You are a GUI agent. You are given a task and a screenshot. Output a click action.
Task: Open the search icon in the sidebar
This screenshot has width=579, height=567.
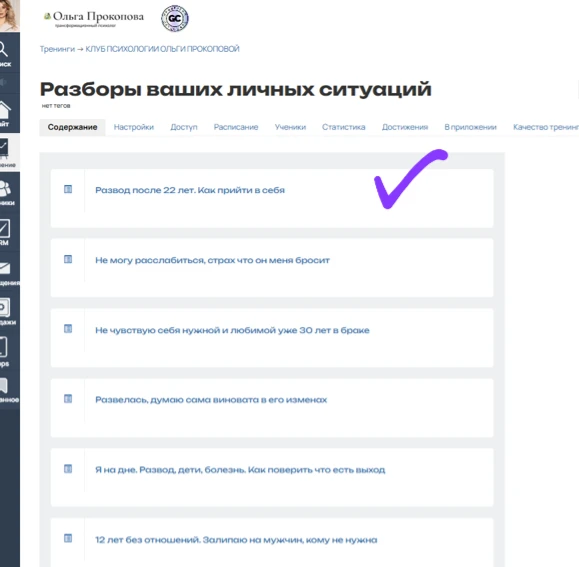click(x=4, y=49)
